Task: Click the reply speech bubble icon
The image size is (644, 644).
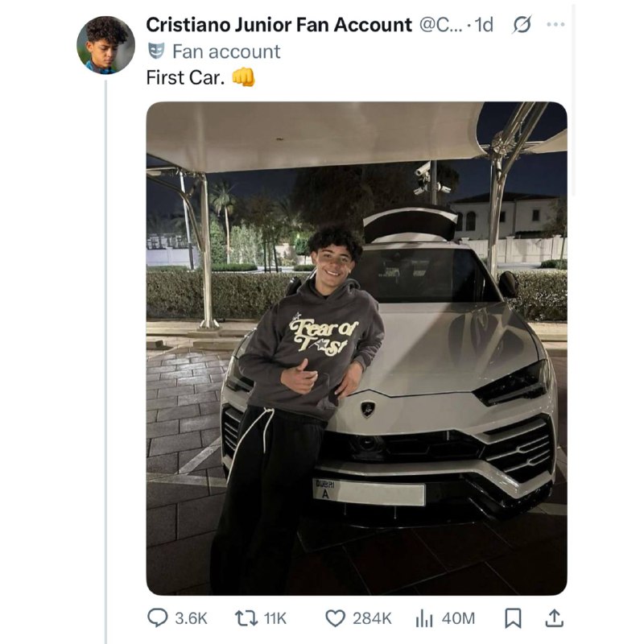Action: tap(157, 617)
